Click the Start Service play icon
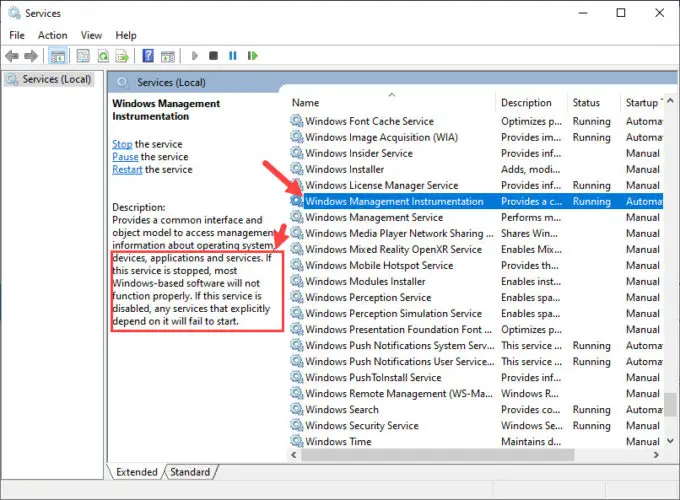The width and height of the screenshot is (680, 500). coord(195,56)
